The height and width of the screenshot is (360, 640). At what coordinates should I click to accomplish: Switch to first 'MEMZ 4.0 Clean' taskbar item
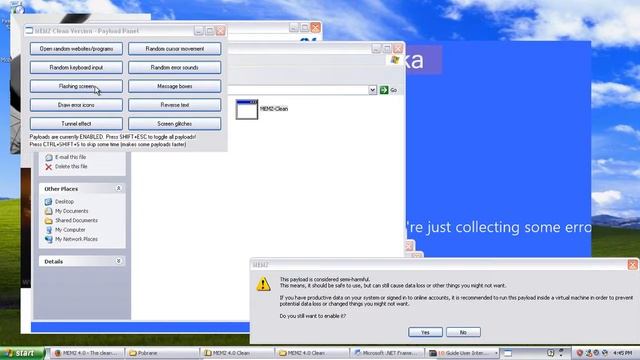point(238,353)
